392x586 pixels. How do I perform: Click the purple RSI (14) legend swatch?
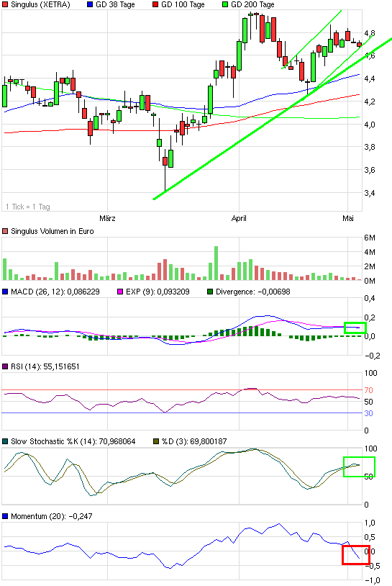(x=5, y=366)
